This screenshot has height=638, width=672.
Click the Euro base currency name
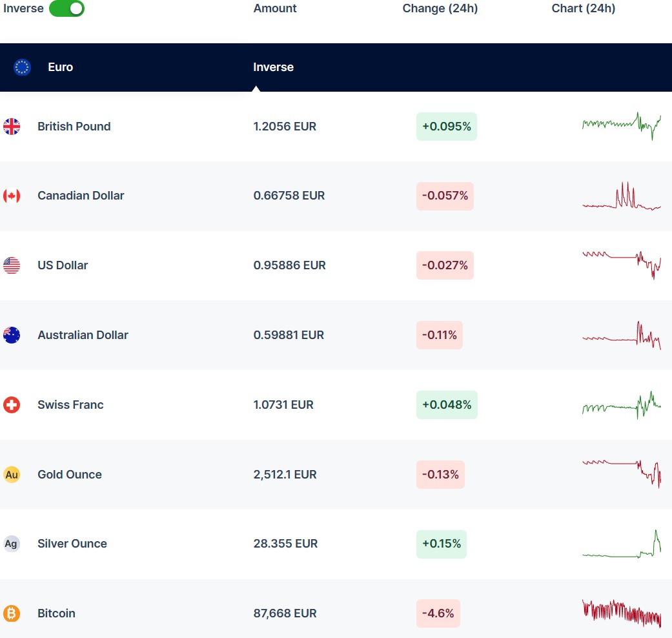tap(60, 67)
